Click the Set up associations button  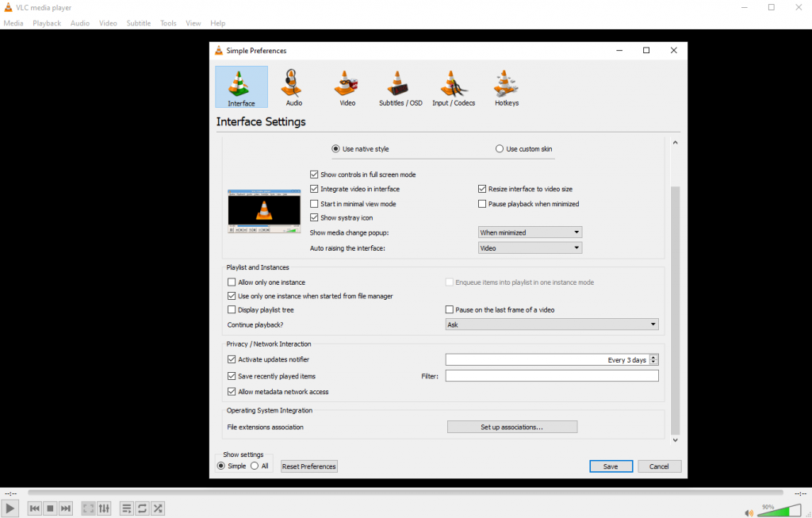pyautogui.click(x=512, y=427)
